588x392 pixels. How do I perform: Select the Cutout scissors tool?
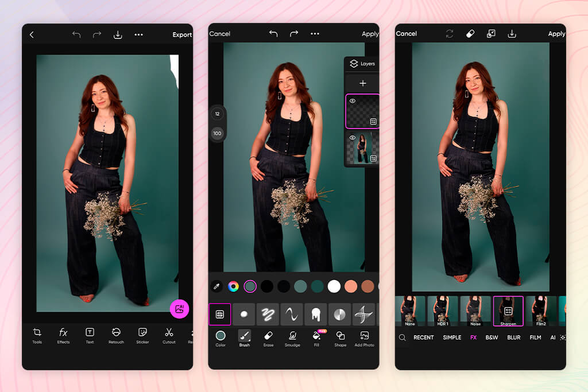point(169,335)
